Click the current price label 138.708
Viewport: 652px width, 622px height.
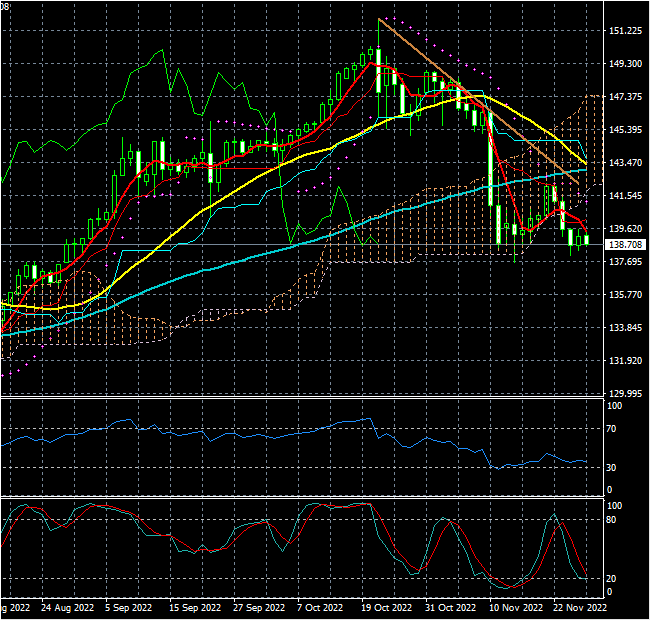tap(627, 245)
